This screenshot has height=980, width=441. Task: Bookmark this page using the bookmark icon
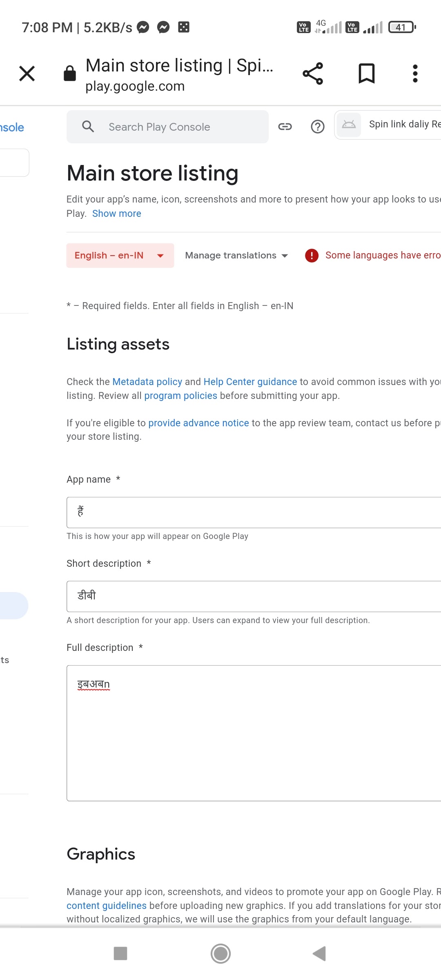coord(366,73)
